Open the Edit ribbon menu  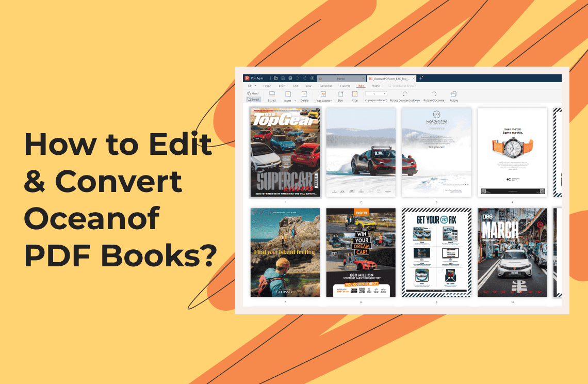pos(296,86)
